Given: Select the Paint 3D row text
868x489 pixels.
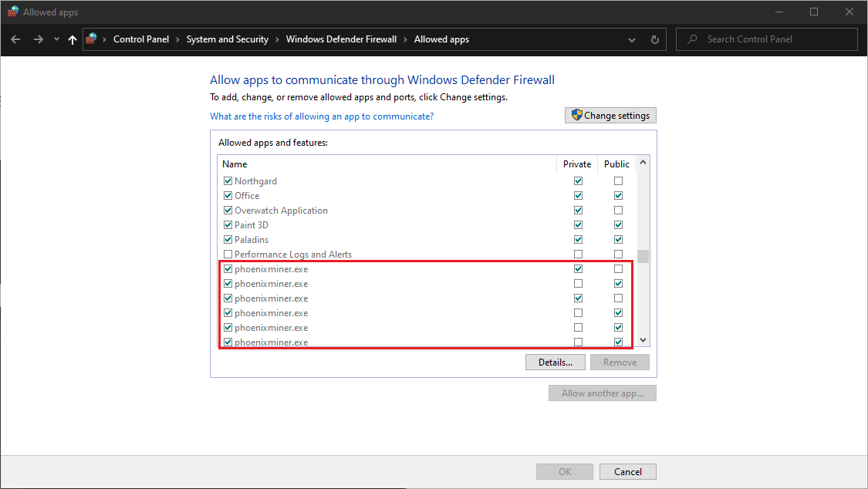Looking at the screenshot, I should click(252, 224).
